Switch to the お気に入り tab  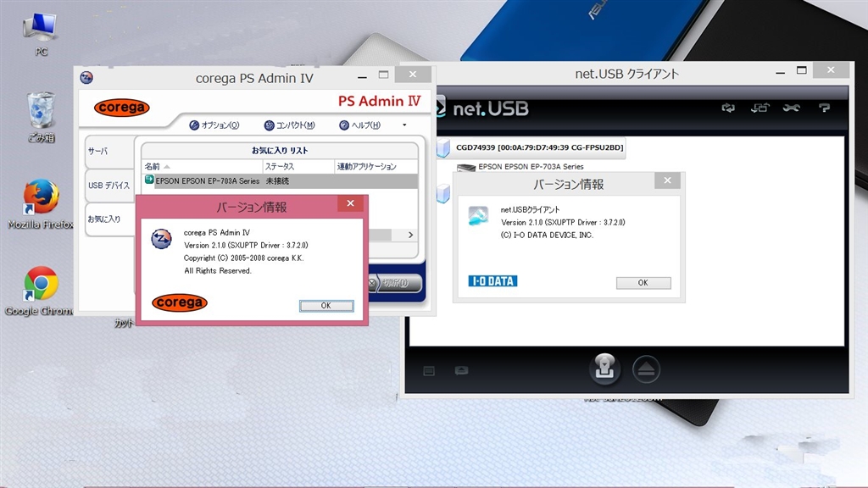(109, 219)
